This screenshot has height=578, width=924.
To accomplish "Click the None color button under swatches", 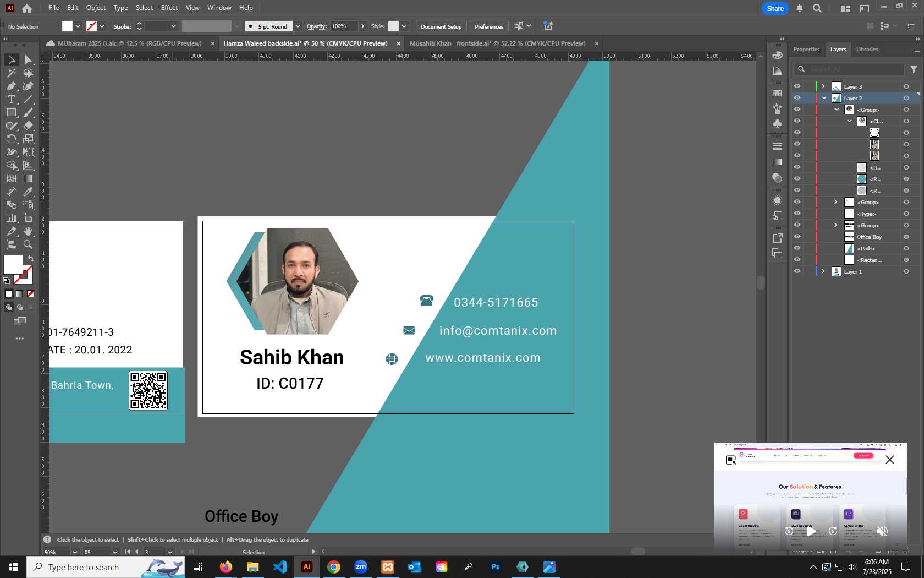I will click(31, 294).
